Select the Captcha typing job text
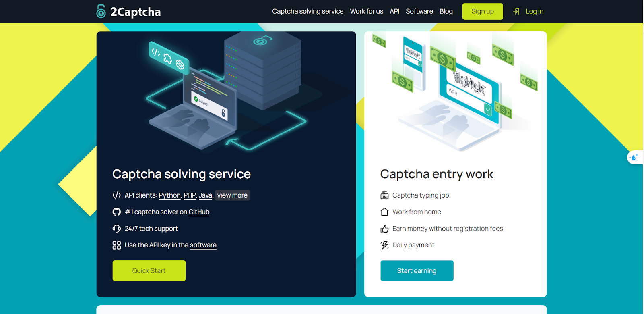This screenshot has width=644, height=314. (x=421, y=195)
